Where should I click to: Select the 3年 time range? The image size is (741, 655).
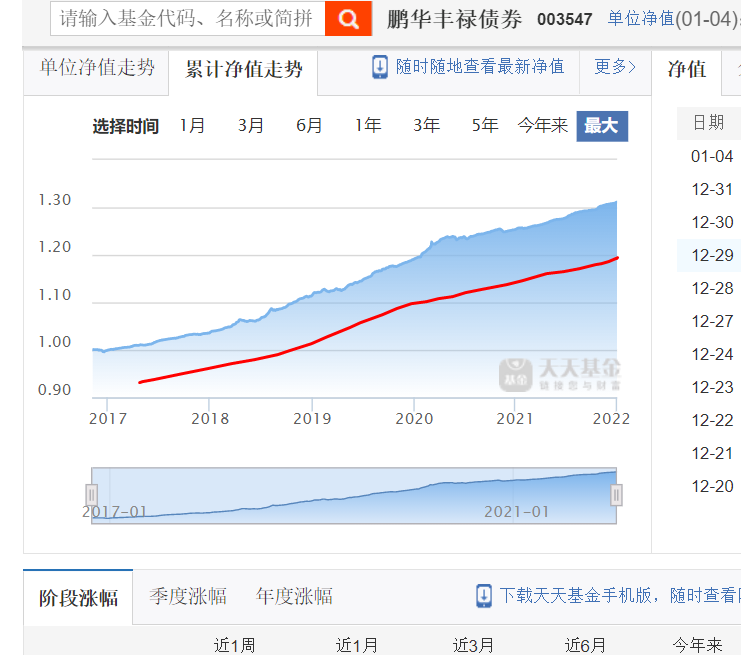point(427,126)
